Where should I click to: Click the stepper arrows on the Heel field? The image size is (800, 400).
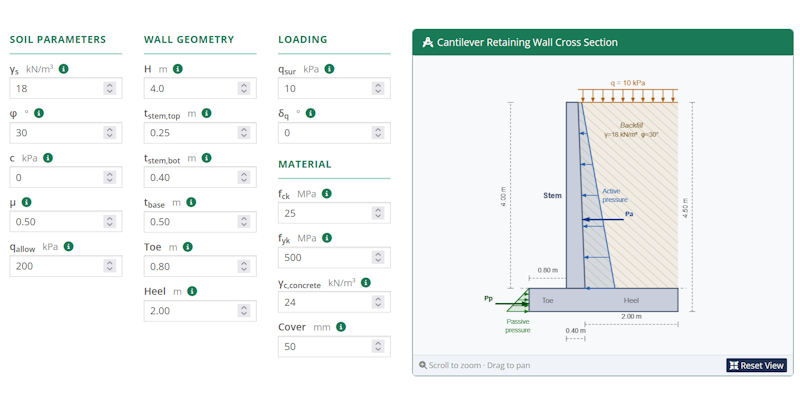pos(243,311)
